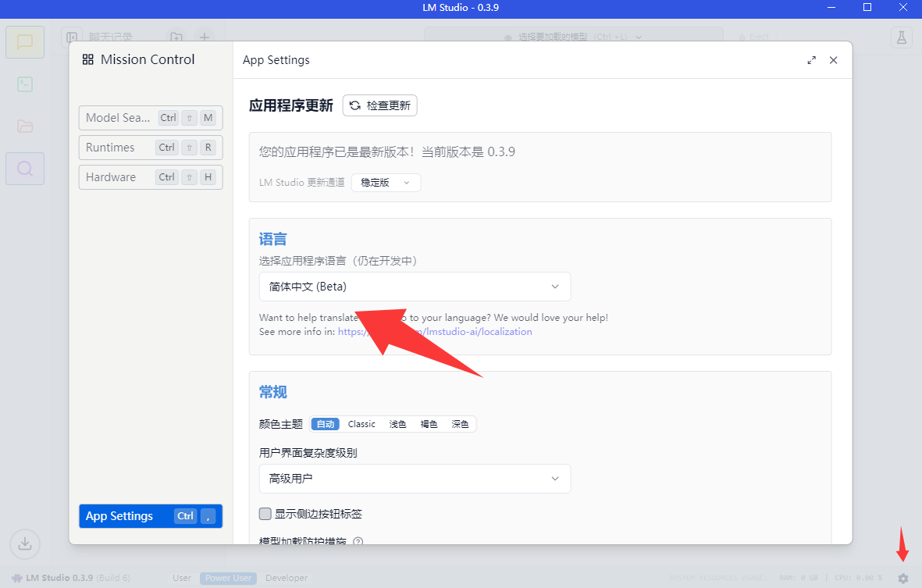Click the LM Studio logo in status bar
Image resolution: width=922 pixels, height=588 pixels.
pyautogui.click(x=17, y=578)
